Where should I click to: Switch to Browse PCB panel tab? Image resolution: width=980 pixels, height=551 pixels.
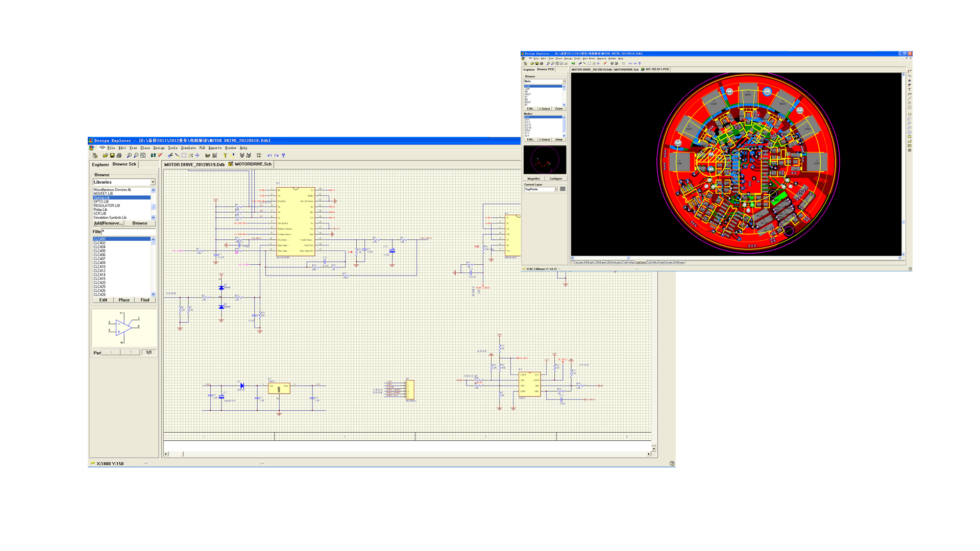pos(545,69)
